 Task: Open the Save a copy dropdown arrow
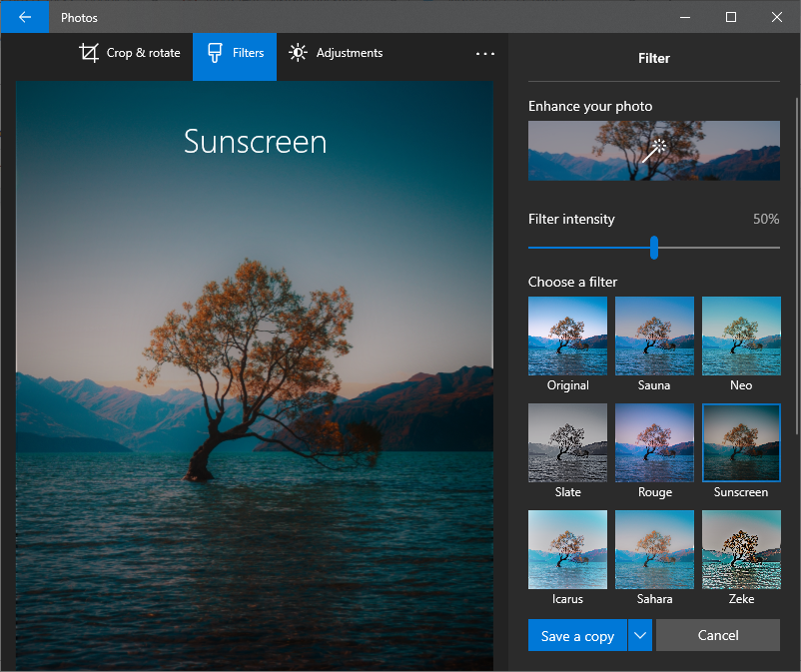(x=639, y=635)
